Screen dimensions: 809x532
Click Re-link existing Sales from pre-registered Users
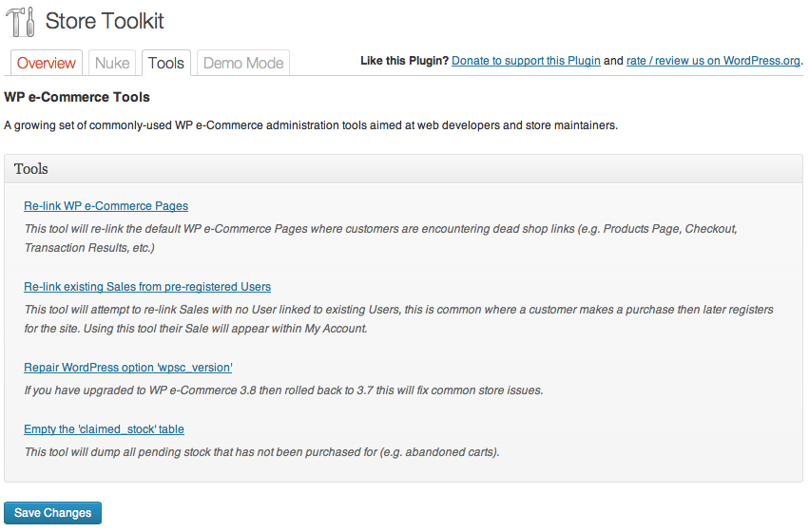[147, 287]
